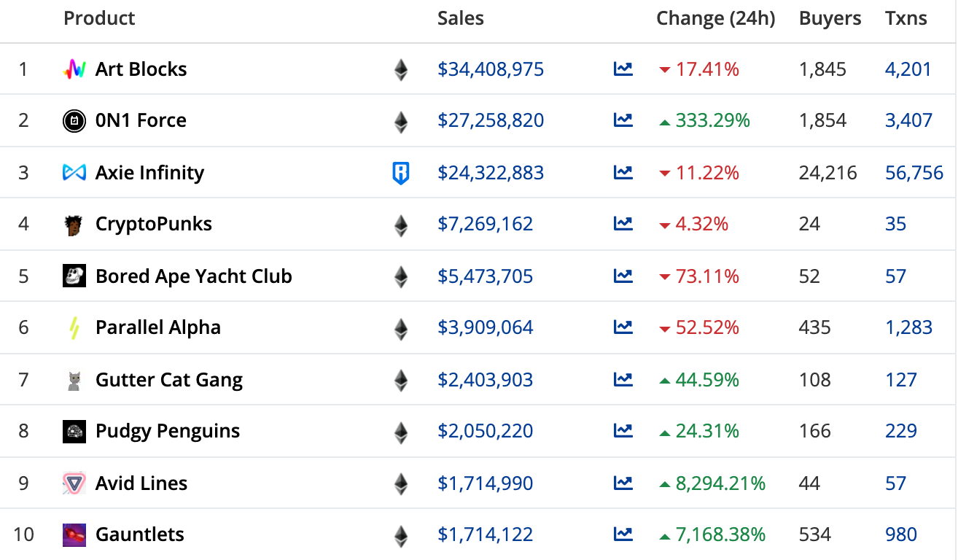Image resolution: width=958 pixels, height=560 pixels.
Task: Click the 0N1 Force round logo icon
Action: point(74,120)
